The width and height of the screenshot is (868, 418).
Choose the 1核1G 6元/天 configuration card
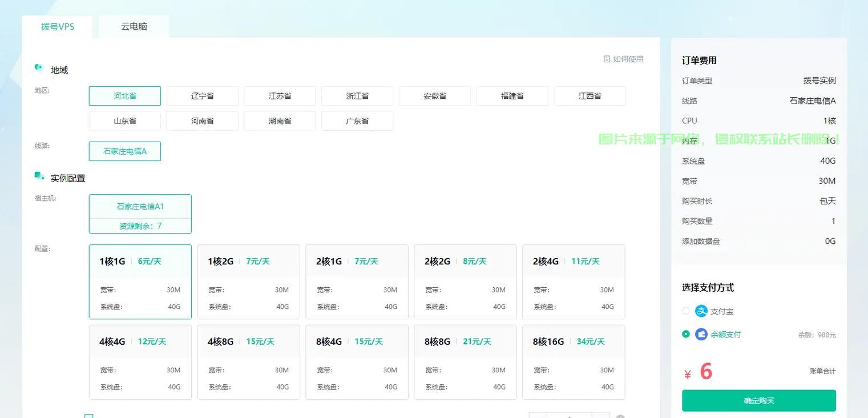tap(140, 282)
